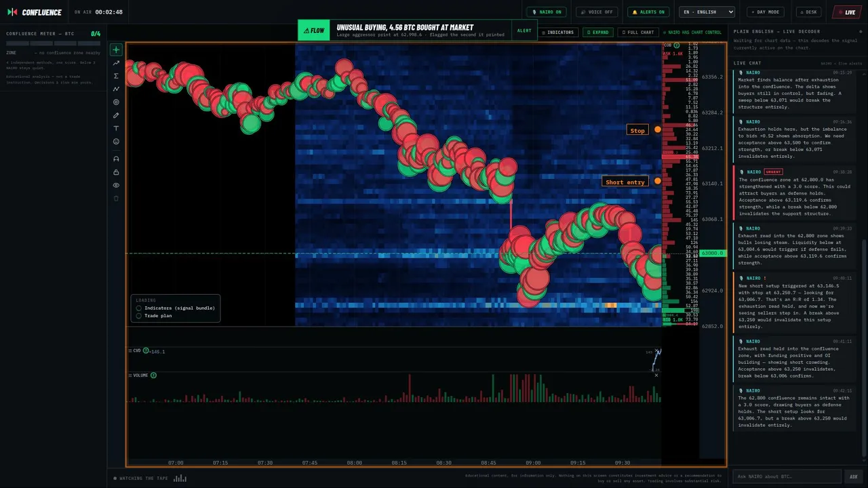Click the Live Chat header

(747, 63)
